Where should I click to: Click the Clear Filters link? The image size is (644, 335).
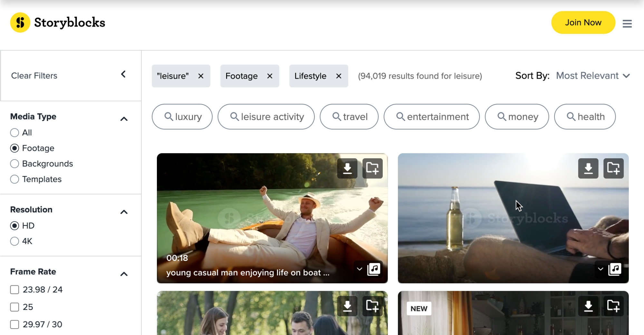pyautogui.click(x=34, y=75)
